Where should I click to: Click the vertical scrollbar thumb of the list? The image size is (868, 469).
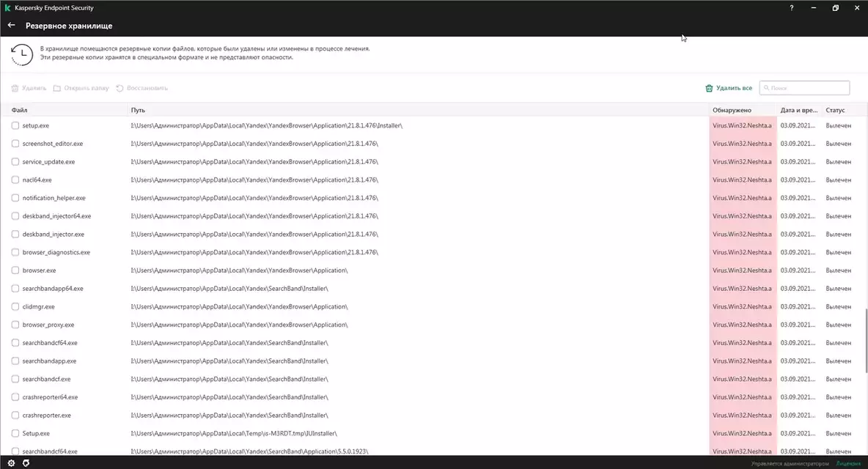[866, 340]
